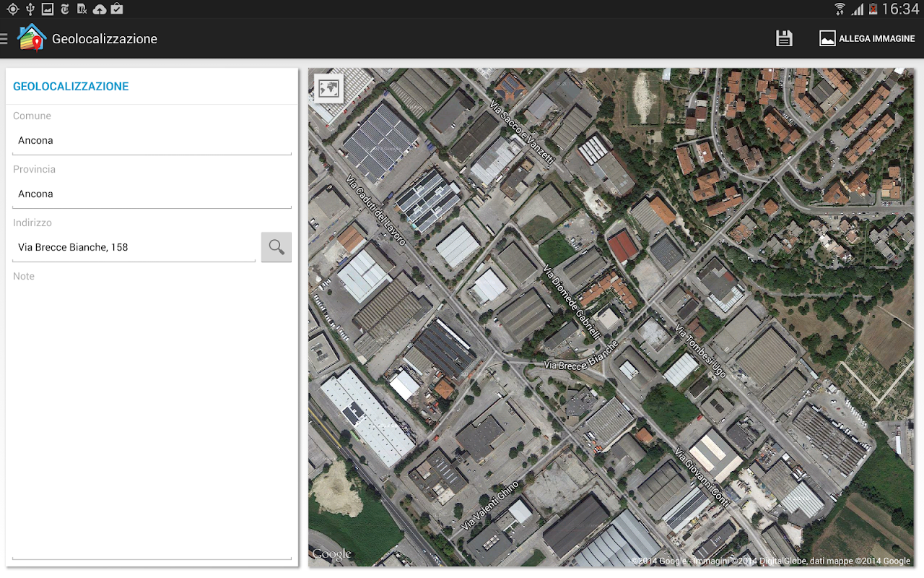The height and width of the screenshot is (578, 924).
Task: Save using the floppy disk icon
Action: tap(784, 39)
